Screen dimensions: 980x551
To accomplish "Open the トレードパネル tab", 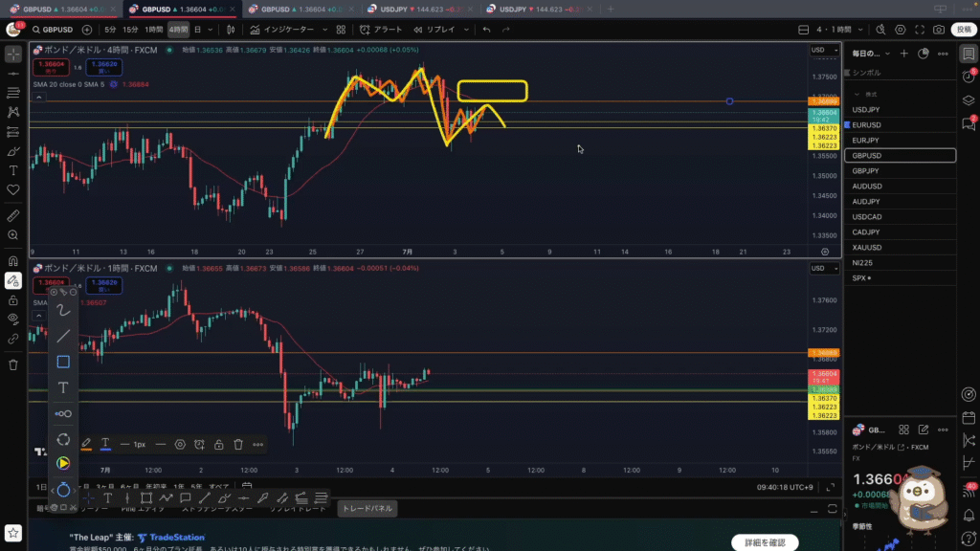I will pyautogui.click(x=367, y=509).
